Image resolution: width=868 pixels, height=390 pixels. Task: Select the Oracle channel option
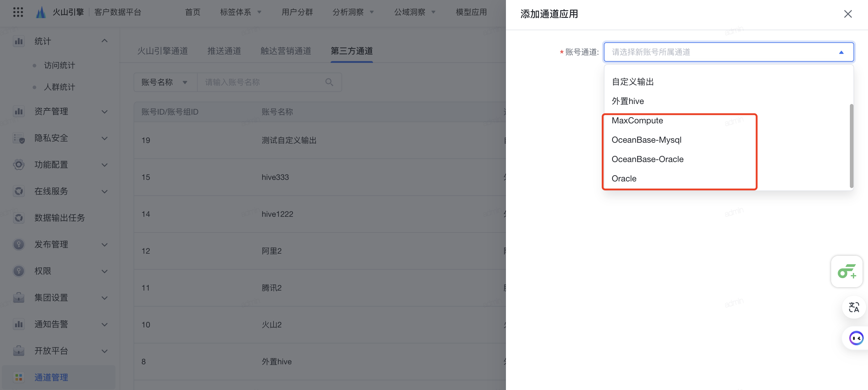click(728, 178)
